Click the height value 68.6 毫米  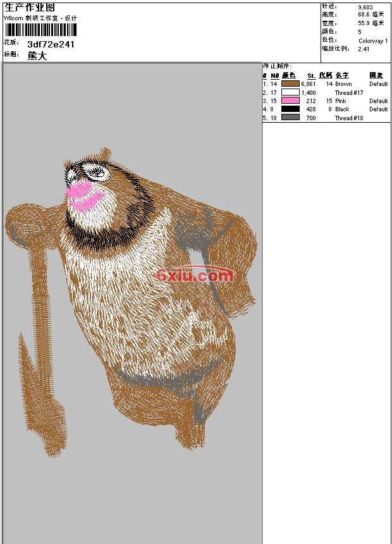pos(371,15)
